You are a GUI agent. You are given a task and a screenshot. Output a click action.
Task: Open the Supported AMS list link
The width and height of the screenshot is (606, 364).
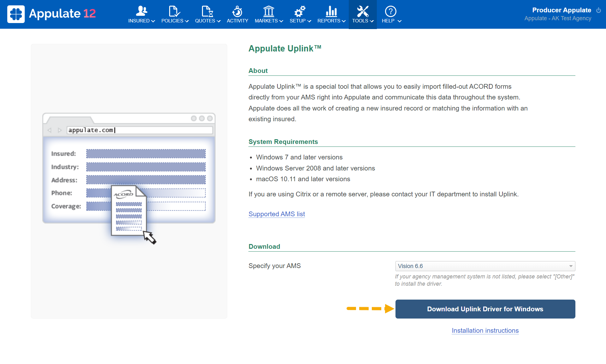276,214
